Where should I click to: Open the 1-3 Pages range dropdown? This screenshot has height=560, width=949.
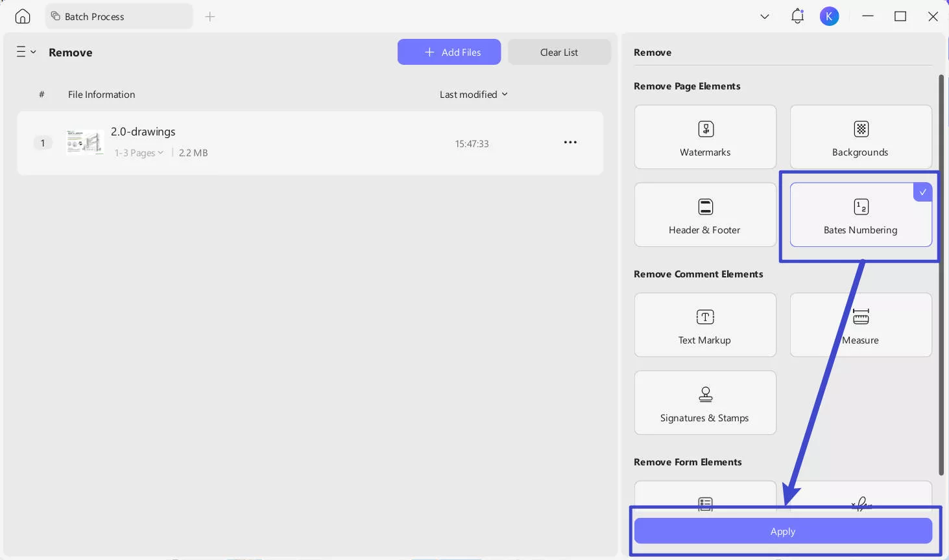pyautogui.click(x=139, y=153)
